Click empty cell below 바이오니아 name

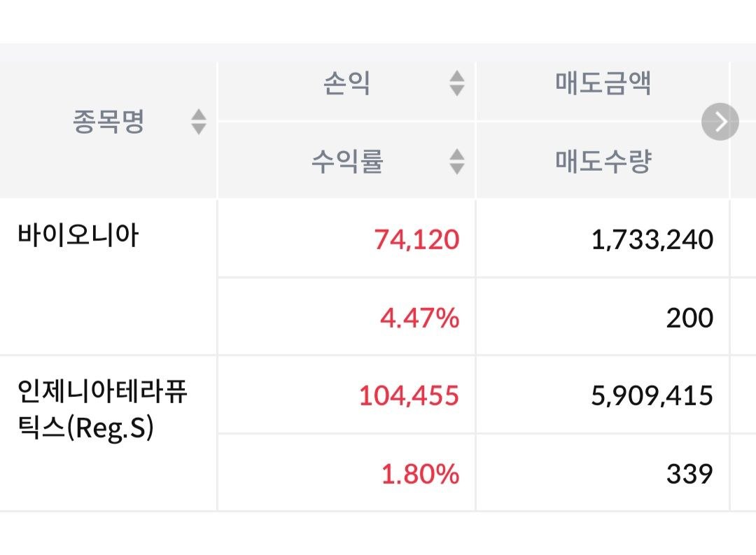(x=108, y=316)
